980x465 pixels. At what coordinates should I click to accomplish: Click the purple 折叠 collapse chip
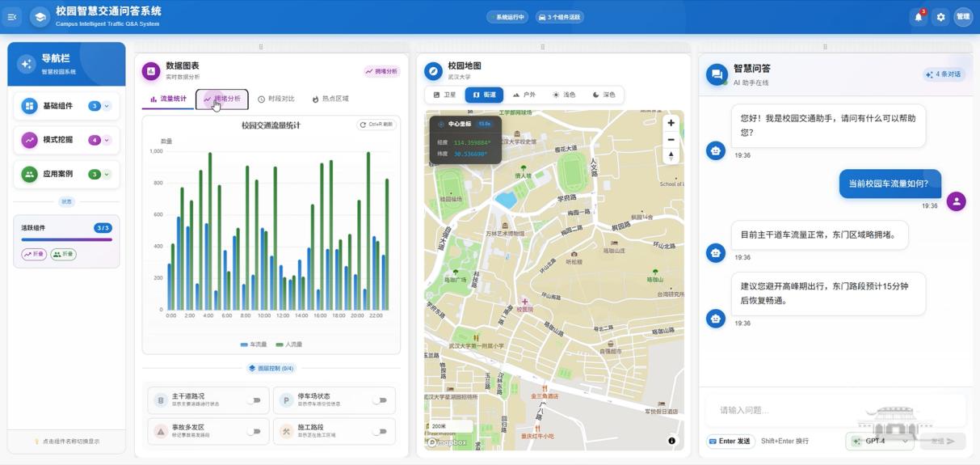pos(34,254)
